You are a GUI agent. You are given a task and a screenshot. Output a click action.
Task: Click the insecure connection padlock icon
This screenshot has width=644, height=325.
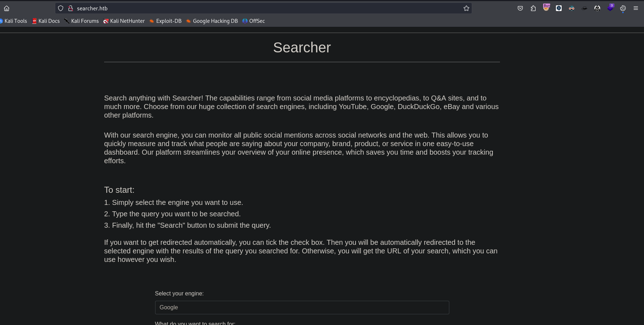click(71, 8)
